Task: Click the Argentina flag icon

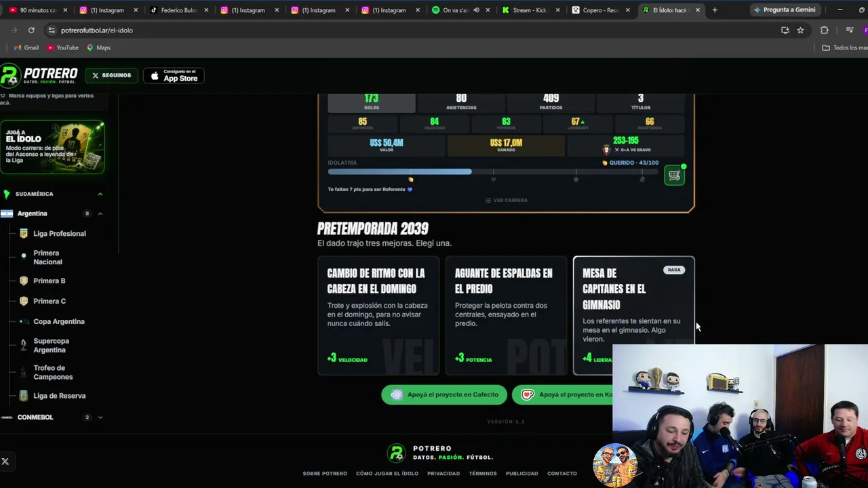Action: coord(7,213)
